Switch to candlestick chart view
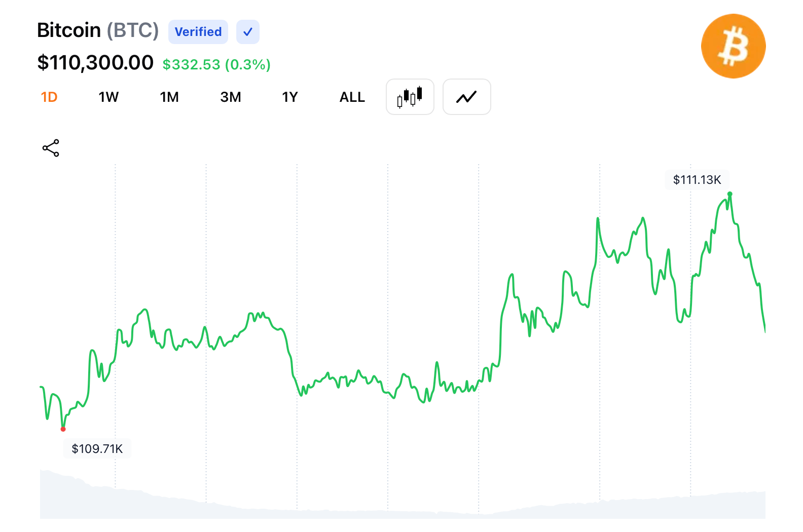This screenshot has width=803, height=532. pos(410,97)
